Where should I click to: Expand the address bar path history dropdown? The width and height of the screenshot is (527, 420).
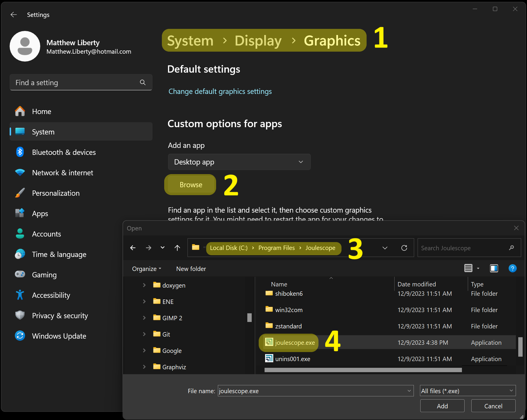[x=385, y=248]
